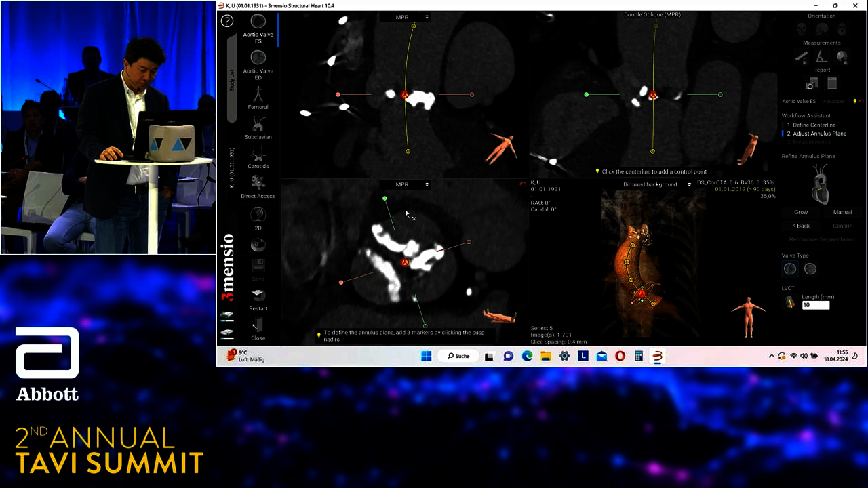The width and height of the screenshot is (868, 488).
Task: Open the Study List side tab
Action: pyautogui.click(x=232, y=80)
